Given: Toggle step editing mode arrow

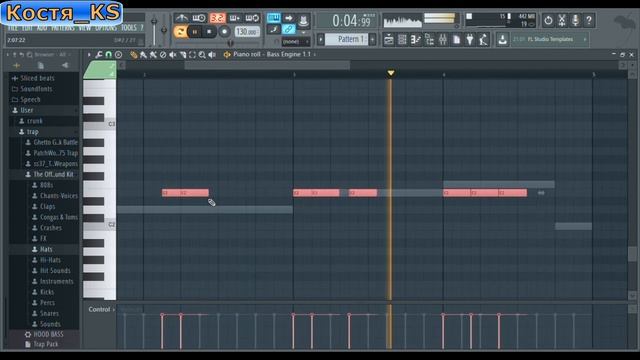Looking at the screenshot, I should pyautogui.click(x=289, y=18).
